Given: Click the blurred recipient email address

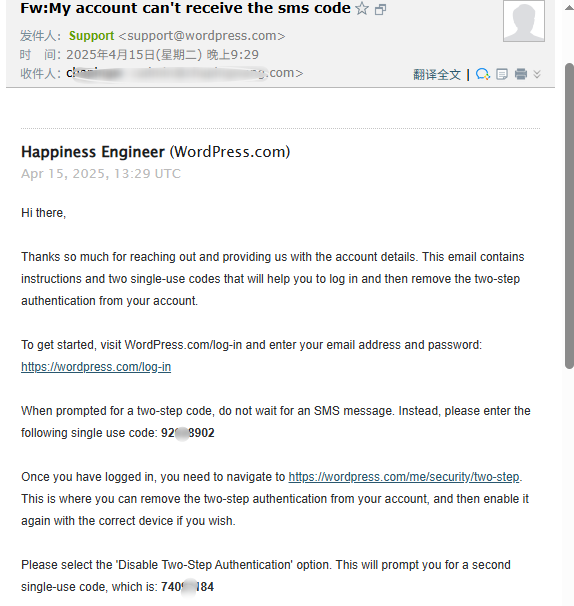Looking at the screenshot, I should 185,73.
